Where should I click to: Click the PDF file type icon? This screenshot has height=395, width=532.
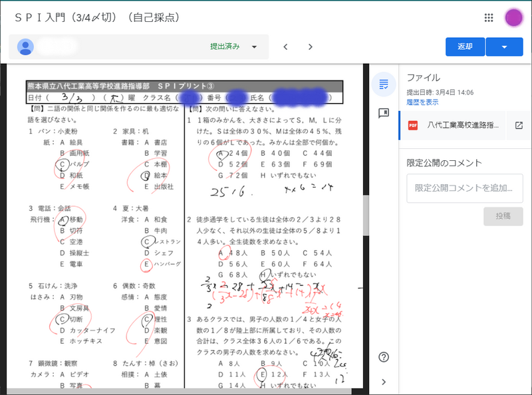[x=413, y=126]
